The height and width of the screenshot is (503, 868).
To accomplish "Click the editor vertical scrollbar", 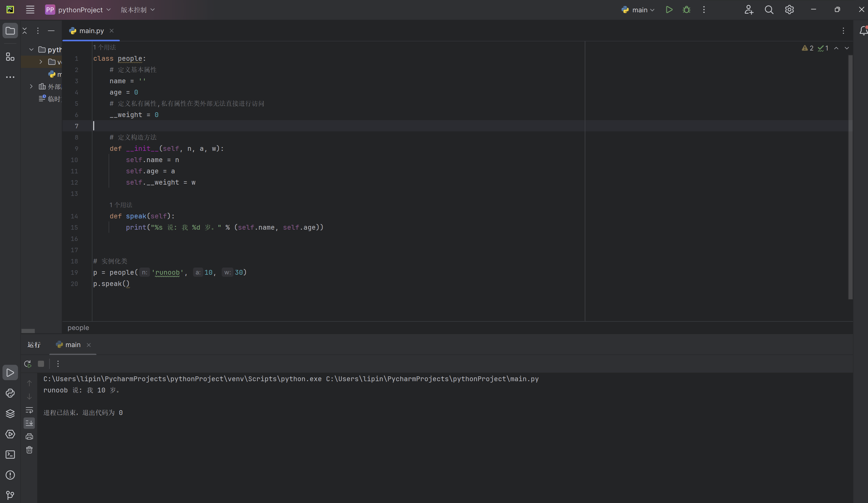I will (850, 177).
